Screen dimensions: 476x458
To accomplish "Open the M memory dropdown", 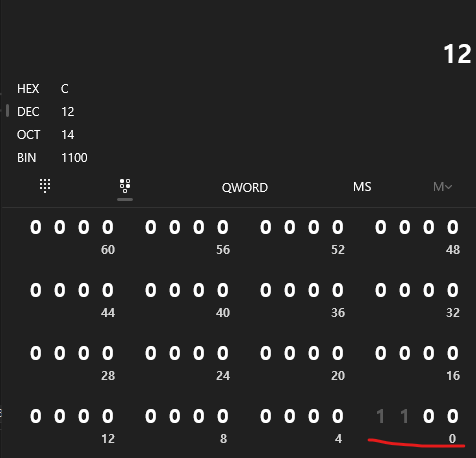I will [x=442, y=187].
